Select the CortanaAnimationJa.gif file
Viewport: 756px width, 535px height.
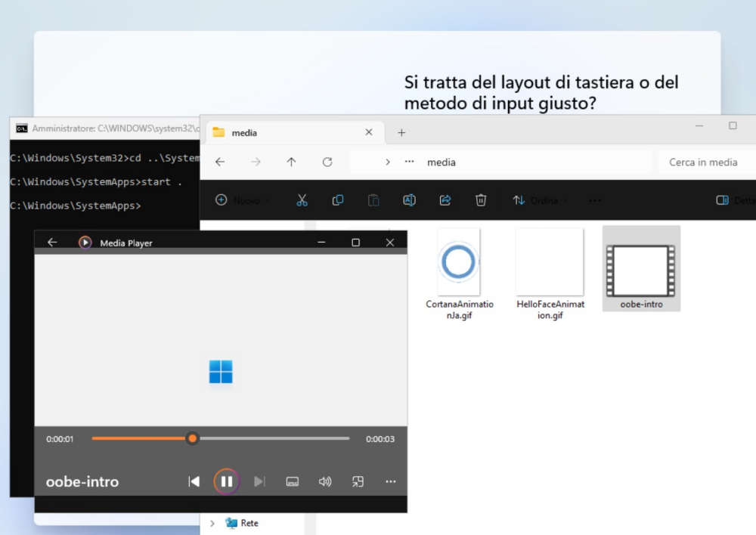coord(459,275)
